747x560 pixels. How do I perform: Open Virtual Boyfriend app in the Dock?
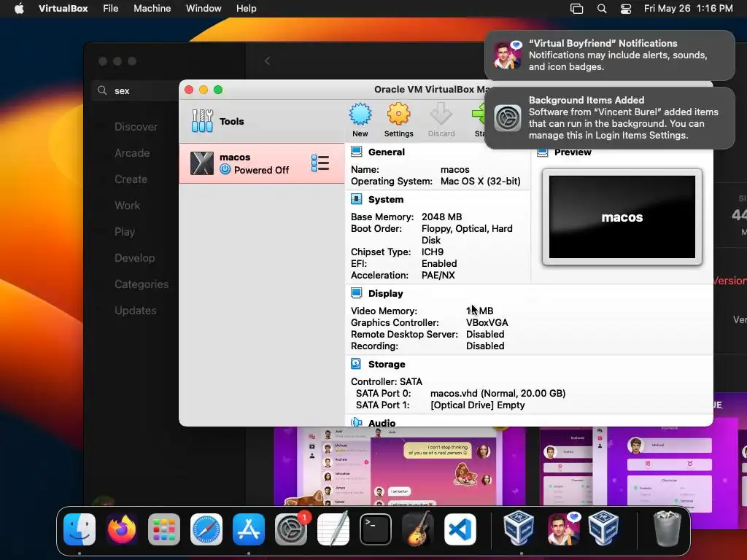pyautogui.click(x=564, y=529)
